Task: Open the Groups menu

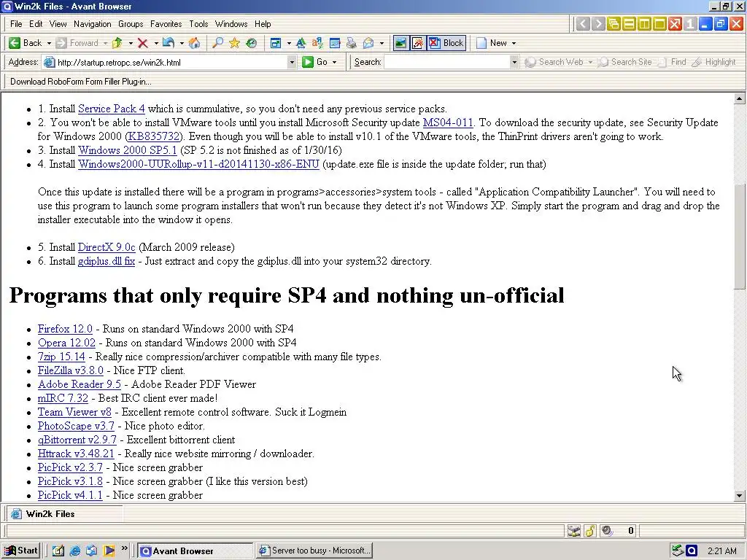Action: [x=131, y=24]
